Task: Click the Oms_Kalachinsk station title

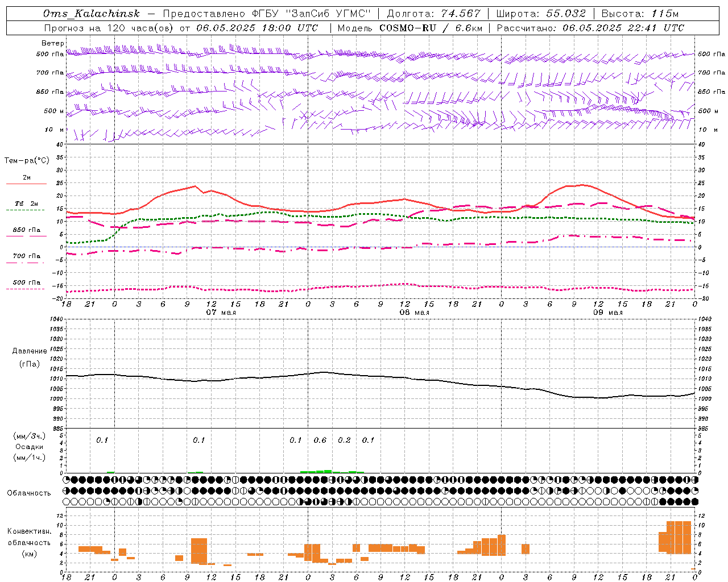Action: [91, 14]
